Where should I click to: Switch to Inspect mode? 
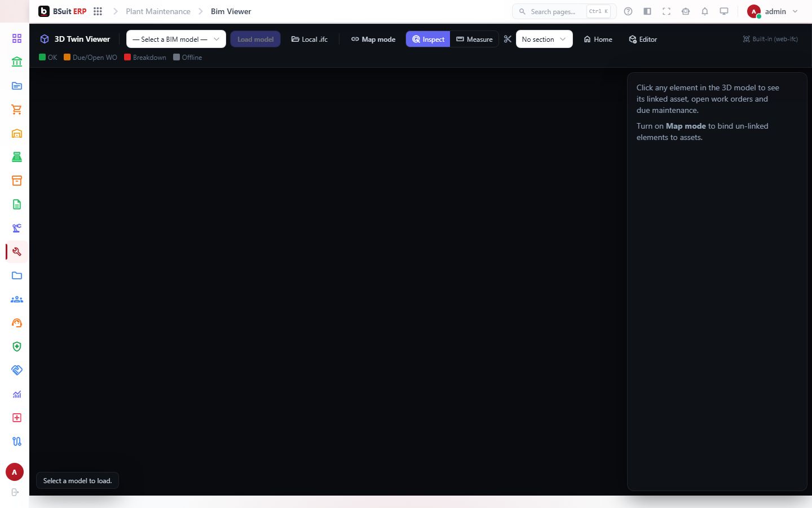428,39
